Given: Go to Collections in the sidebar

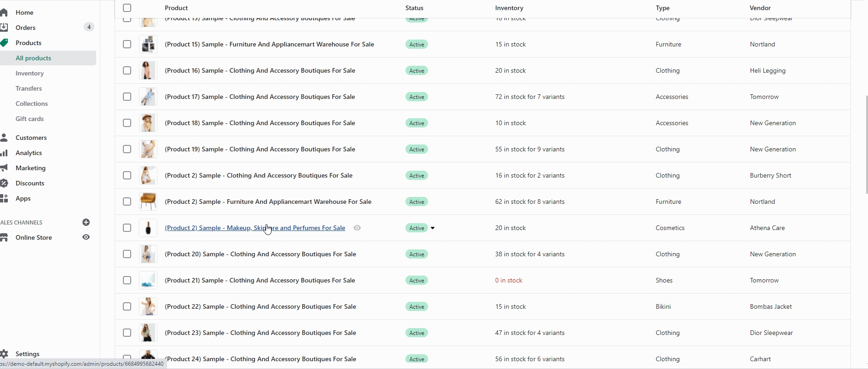Looking at the screenshot, I should pyautogui.click(x=31, y=104).
